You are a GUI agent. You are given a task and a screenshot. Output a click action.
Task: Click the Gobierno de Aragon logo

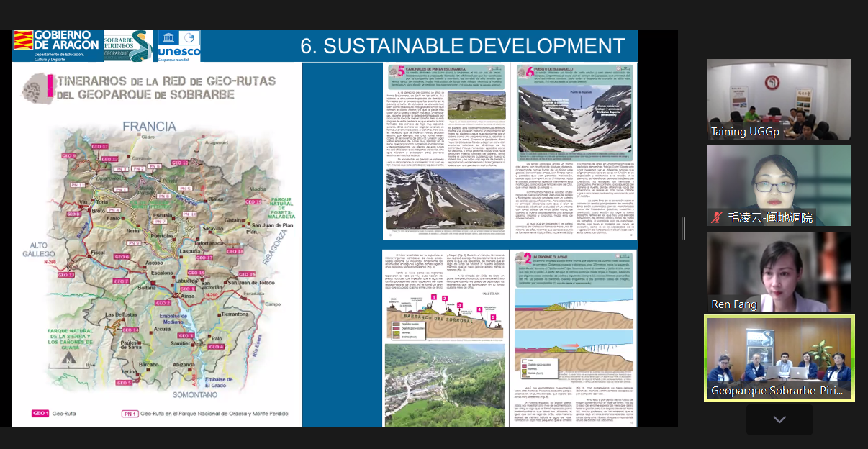(x=57, y=45)
